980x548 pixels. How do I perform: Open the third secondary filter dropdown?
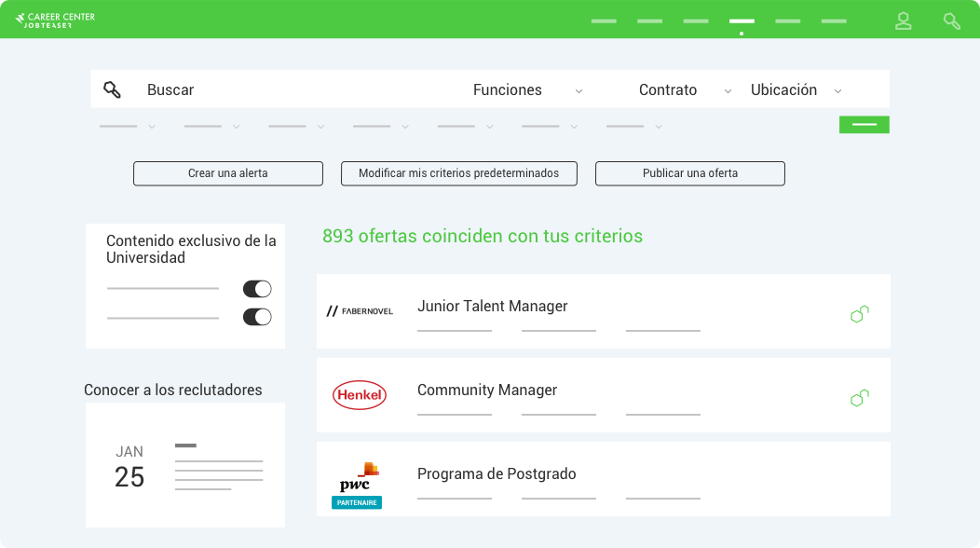(296, 127)
